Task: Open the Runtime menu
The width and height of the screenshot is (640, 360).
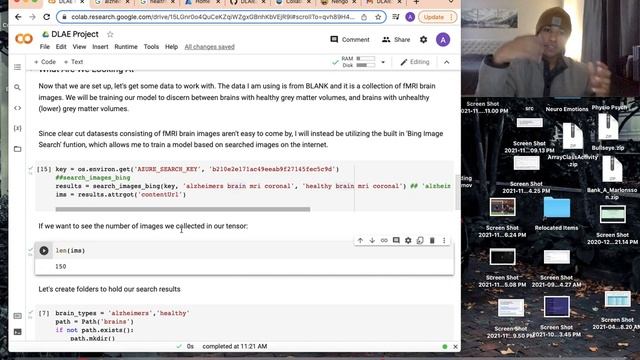Action: pos(126,47)
